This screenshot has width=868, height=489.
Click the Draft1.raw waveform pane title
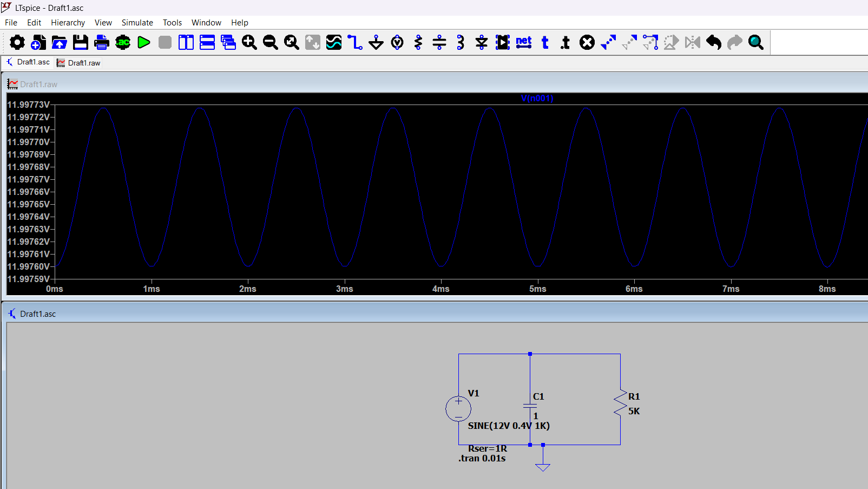click(38, 84)
